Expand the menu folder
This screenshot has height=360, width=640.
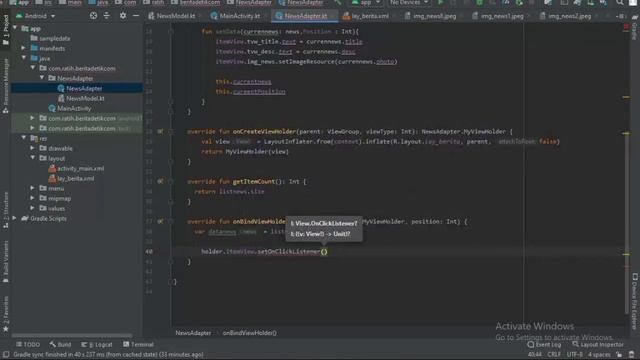pyautogui.click(x=32, y=188)
